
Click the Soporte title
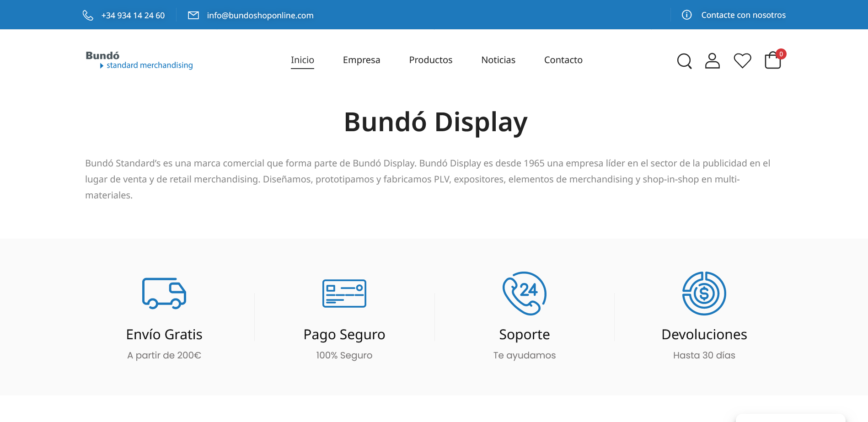click(x=525, y=335)
